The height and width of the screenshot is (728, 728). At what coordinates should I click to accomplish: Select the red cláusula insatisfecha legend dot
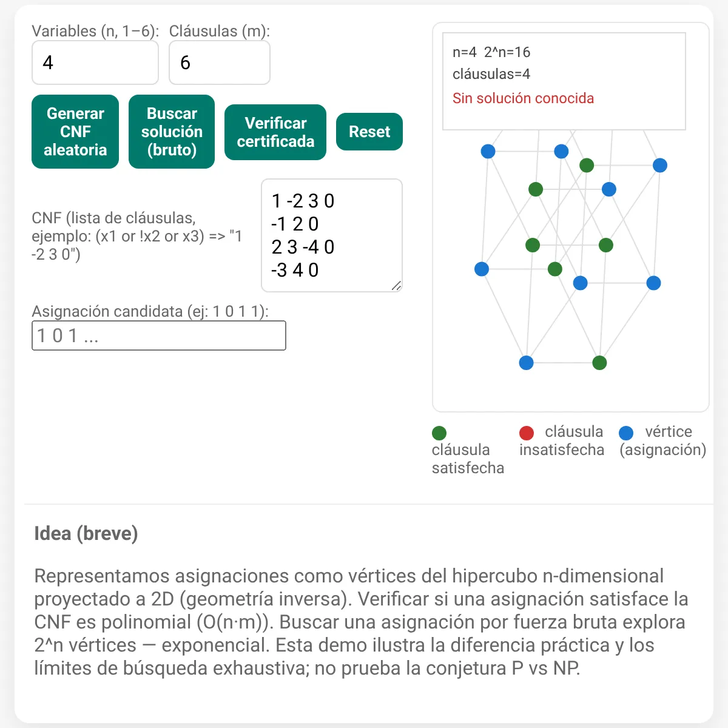[527, 433]
